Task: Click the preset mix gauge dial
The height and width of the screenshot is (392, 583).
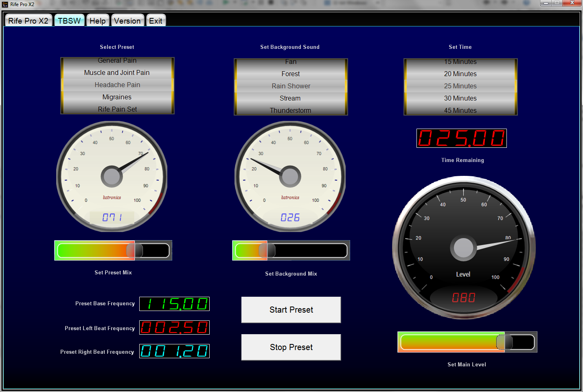Action: tap(112, 176)
